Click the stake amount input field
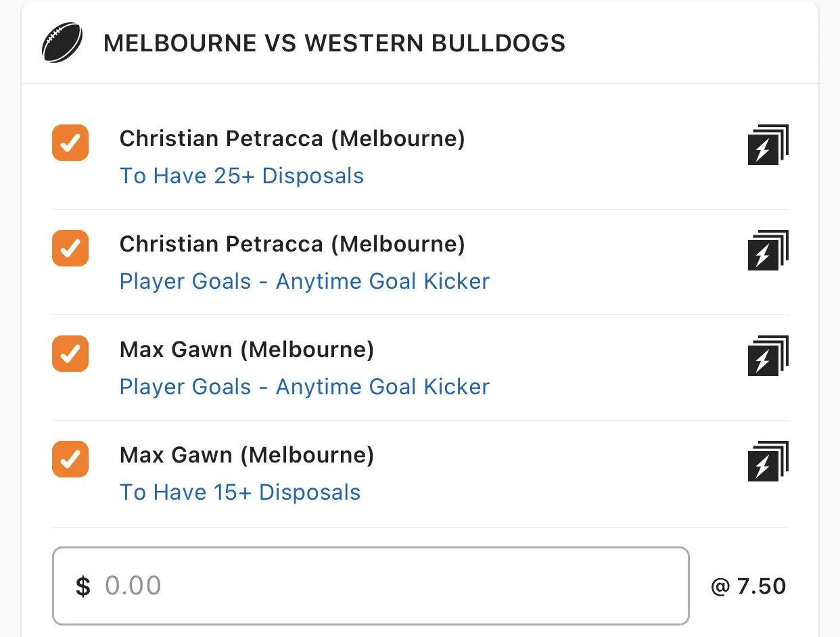The height and width of the screenshot is (637, 840). [x=371, y=586]
